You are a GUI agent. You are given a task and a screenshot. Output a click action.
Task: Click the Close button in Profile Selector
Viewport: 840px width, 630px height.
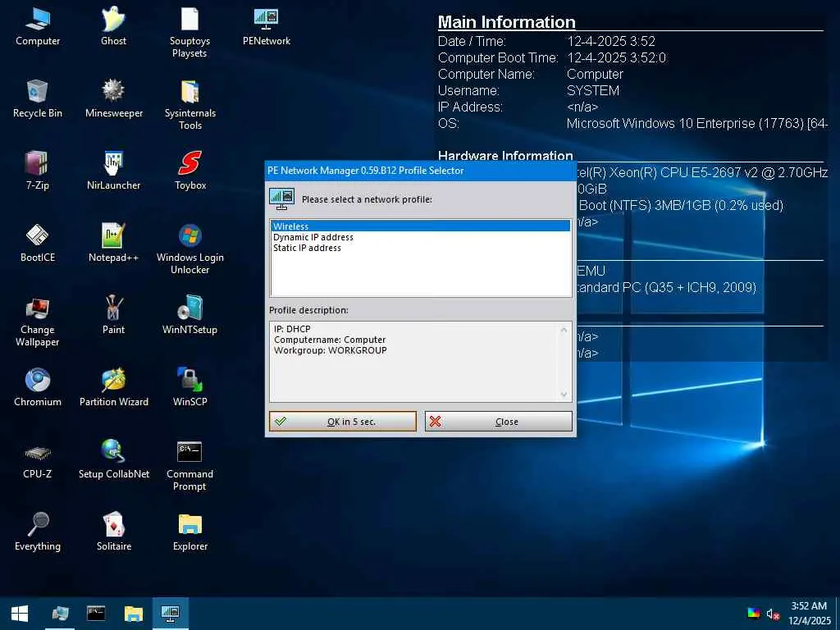(498, 422)
